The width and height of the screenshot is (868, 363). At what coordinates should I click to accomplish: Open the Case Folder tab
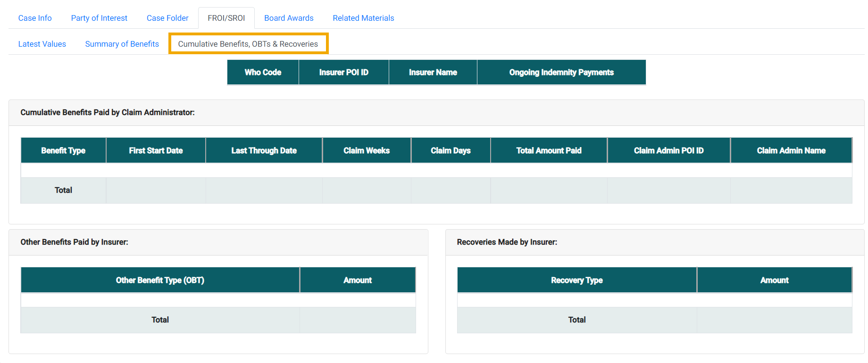167,18
